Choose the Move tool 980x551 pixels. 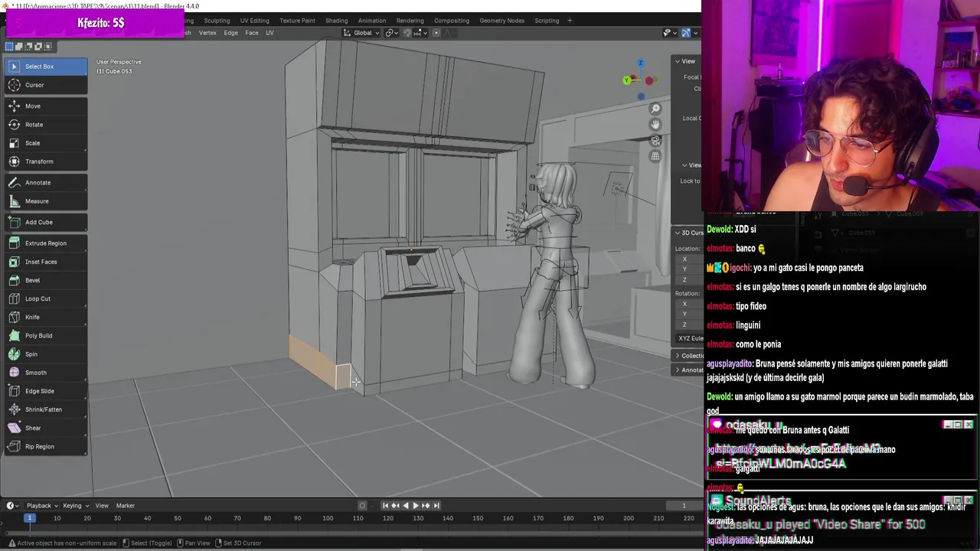[45, 106]
